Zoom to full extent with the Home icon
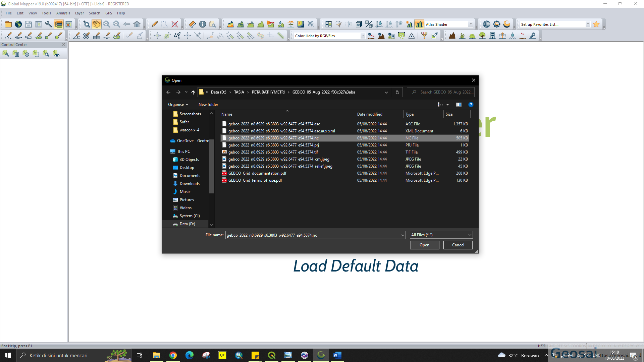The width and height of the screenshot is (644, 362). pyautogui.click(x=137, y=24)
